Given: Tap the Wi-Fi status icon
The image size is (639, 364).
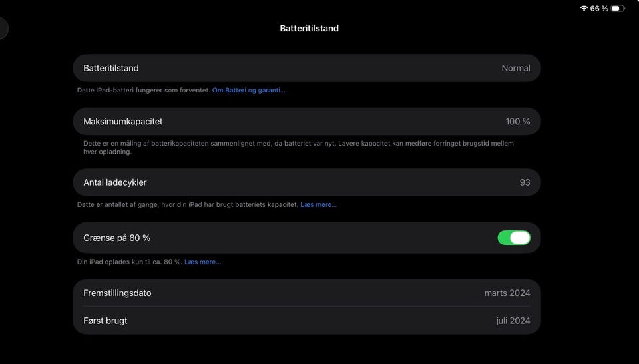Looking at the screenshot, I should 584,9.
